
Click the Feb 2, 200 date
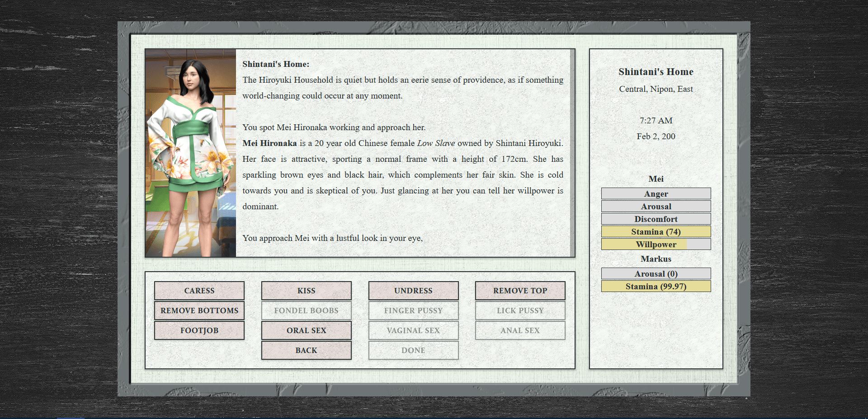[656, 137]
